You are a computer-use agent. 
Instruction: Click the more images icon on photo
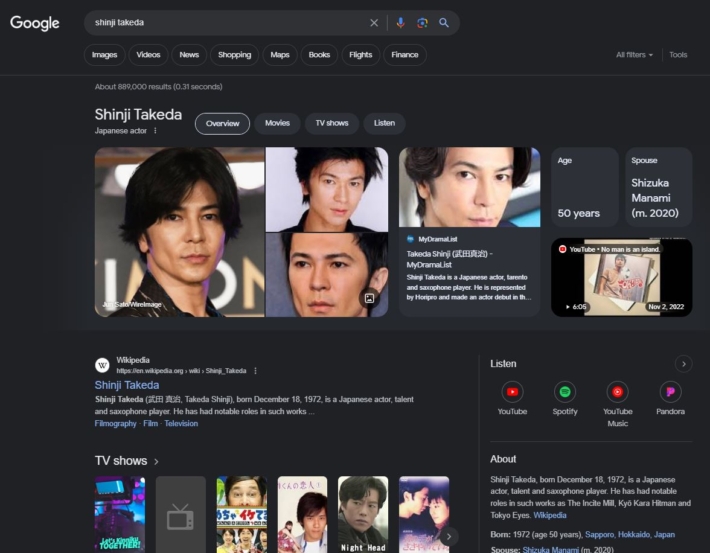[369, 298]
